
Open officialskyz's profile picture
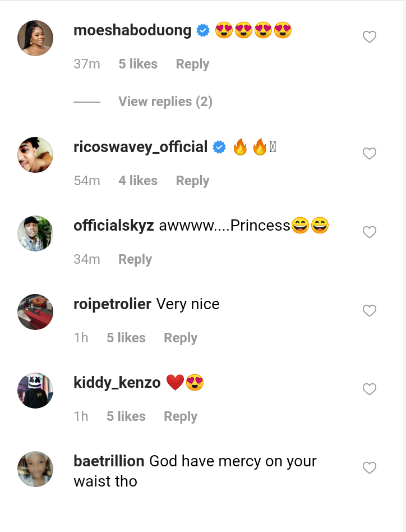(35, 233)
